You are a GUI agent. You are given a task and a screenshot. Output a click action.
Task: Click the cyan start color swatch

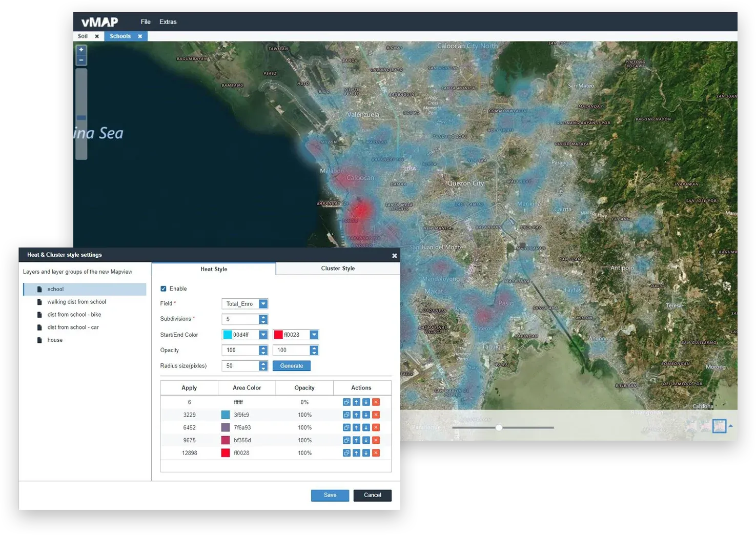click(228, 335)
